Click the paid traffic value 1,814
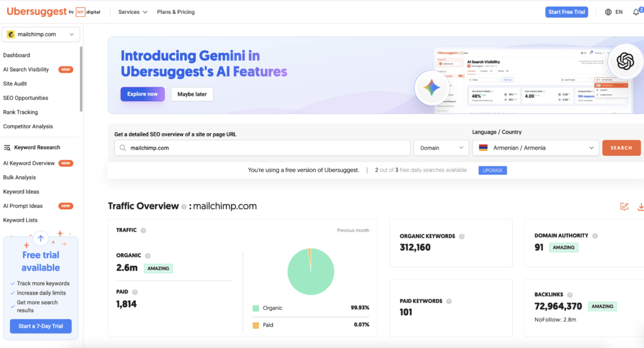The height and width of the screenshot is (348, 644). 126,304
